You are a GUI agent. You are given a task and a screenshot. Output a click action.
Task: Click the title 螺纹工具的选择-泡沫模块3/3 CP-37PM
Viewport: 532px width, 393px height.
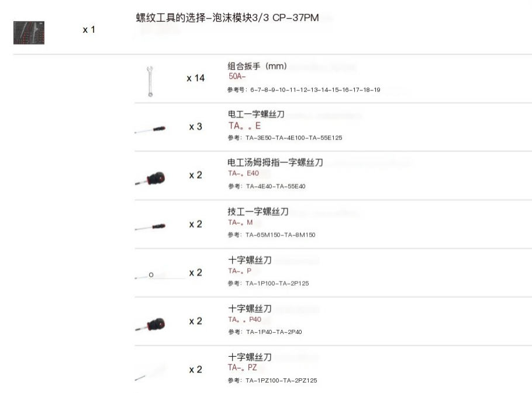coord(227,18)
